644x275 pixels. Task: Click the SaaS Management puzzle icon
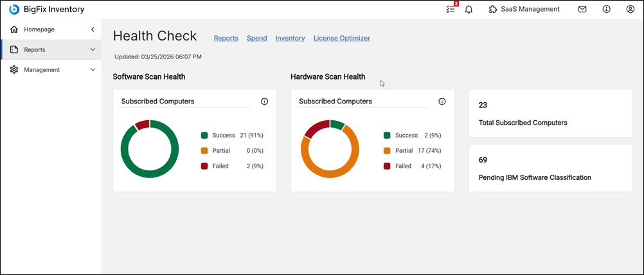tap(493, 9)
